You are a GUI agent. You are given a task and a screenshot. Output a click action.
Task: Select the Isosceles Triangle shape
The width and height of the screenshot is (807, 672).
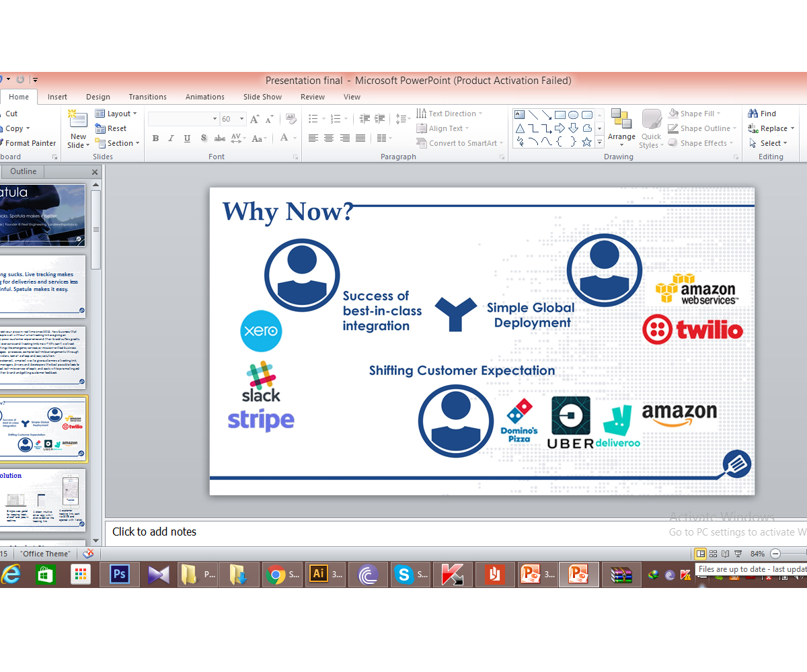pyautogui.click(x=520, y=128)
